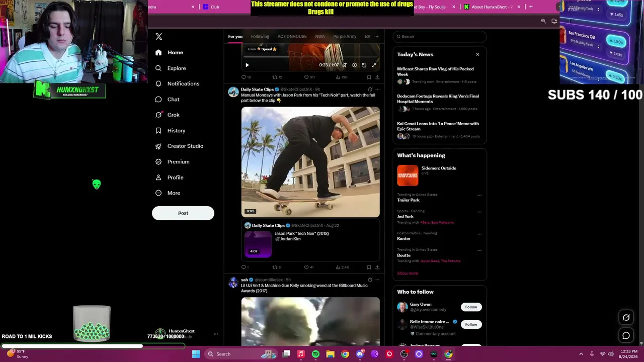The image size is (644, 362).
Task: Open the floating messages chat button
Action: (x=626, y=335)
